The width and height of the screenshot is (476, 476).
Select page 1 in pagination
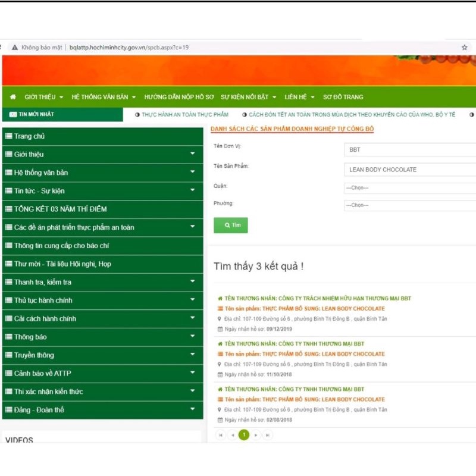(x=244, y=435)
